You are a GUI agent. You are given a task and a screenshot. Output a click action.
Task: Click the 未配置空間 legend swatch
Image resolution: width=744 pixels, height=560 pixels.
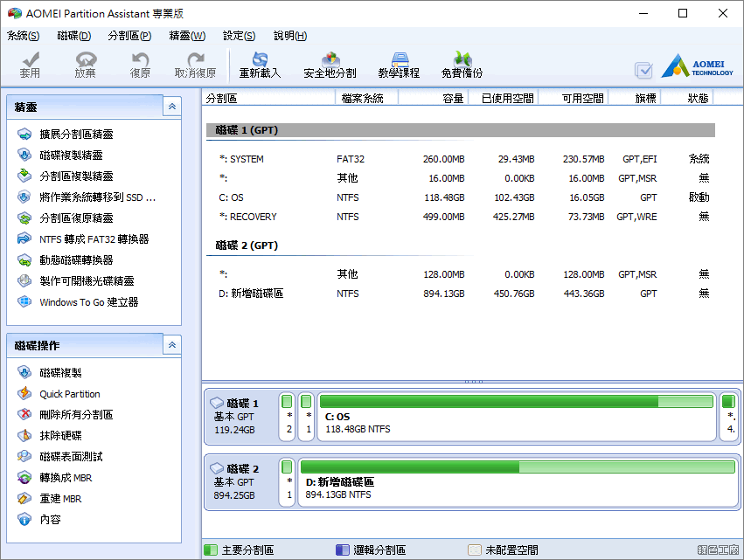click(x=475, y=550)
